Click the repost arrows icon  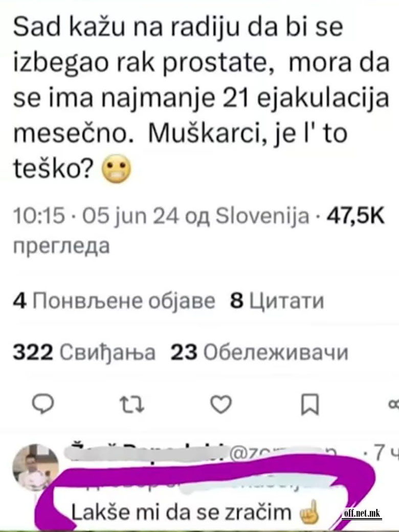click(x=132, y=405)
